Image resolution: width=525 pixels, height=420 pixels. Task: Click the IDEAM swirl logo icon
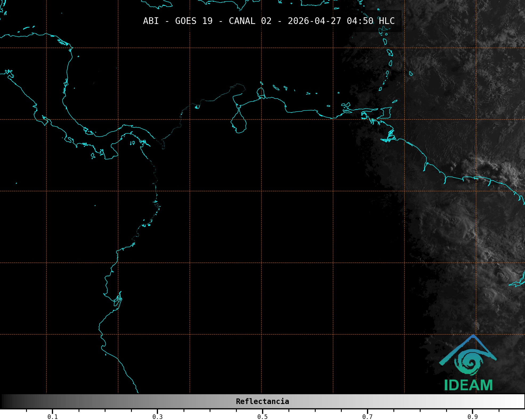tap(469, 362)
